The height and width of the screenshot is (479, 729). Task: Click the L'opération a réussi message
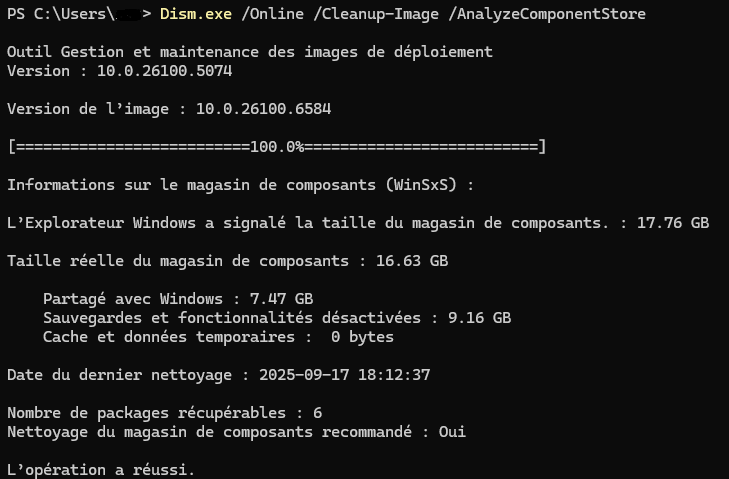pos(101,470)
